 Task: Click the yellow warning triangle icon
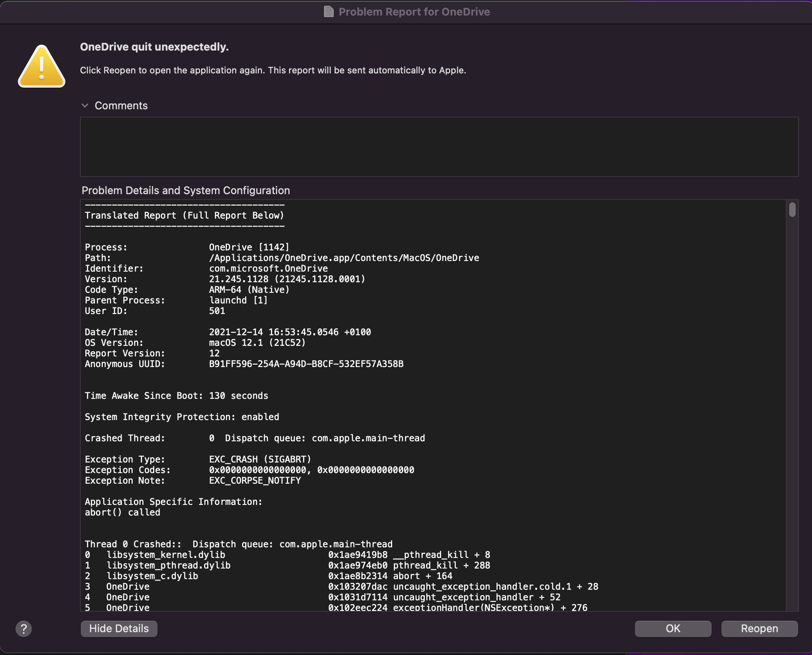pos(42,67)
